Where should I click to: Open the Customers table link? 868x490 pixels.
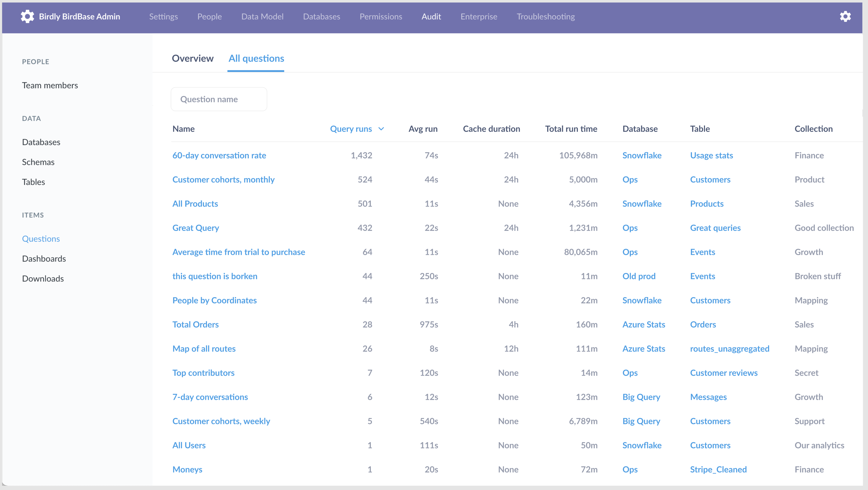click(710, 179)
